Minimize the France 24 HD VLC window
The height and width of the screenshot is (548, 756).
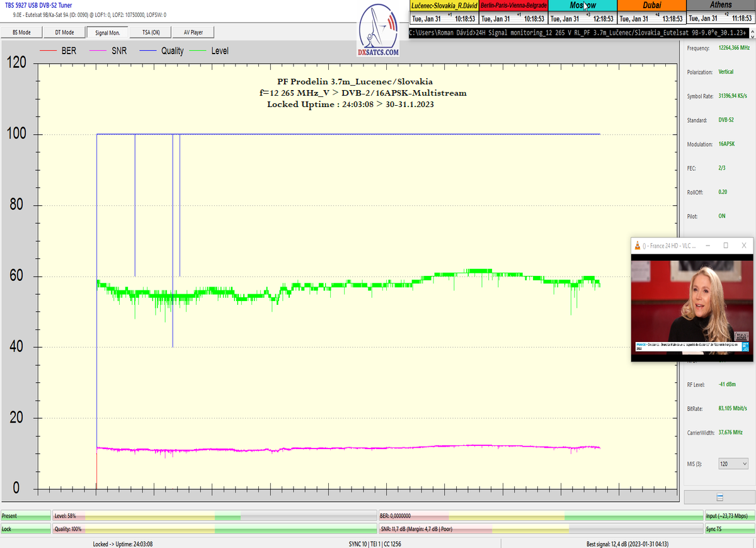[x=707, y=245]
